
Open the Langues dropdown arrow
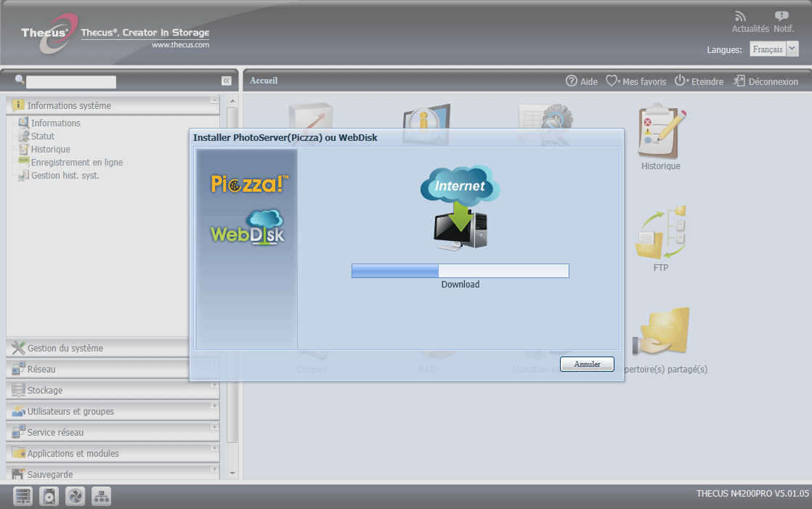792,49
